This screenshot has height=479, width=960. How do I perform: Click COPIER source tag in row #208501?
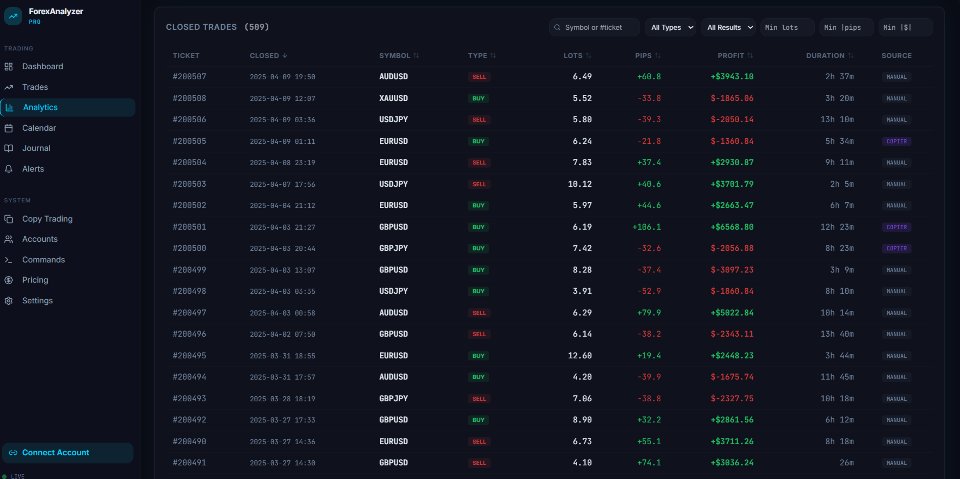tap(896, 227)
